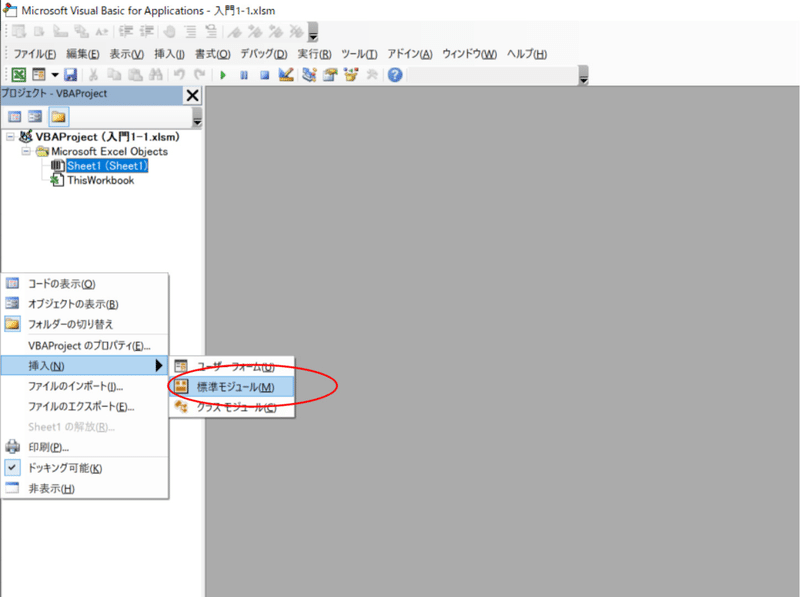Click the Insert UserForm toolbar icon
The image size is (800, 597).
[39, 75]
